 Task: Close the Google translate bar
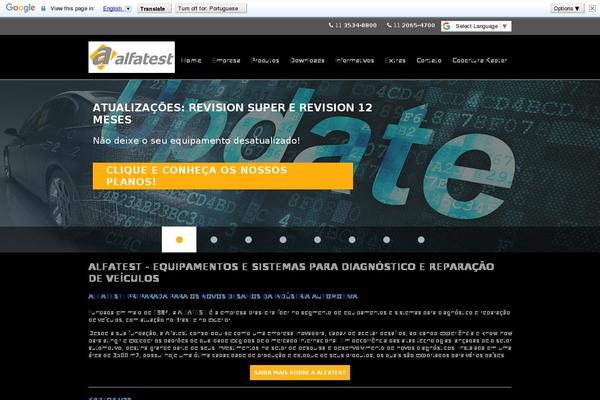(x=592, y=8)
